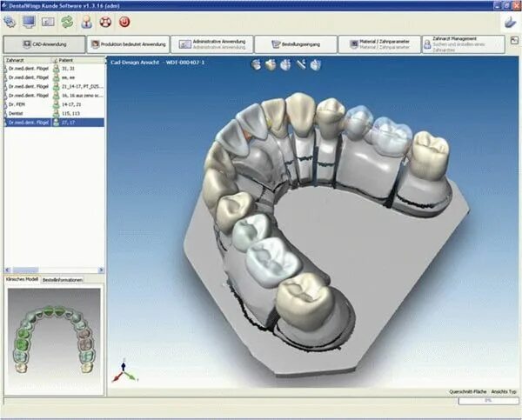Image resolution: width=522 pixels, height=420 pixels.
Task: Select the measuring tool icon in viewport toolbar
Action: tap(301, 63)
